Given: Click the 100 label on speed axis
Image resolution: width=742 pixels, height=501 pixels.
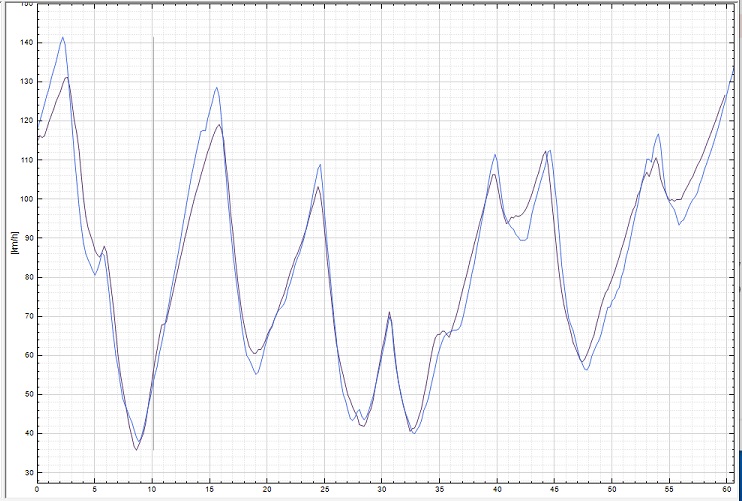Looking at the screenshot, I should point(26,199).
